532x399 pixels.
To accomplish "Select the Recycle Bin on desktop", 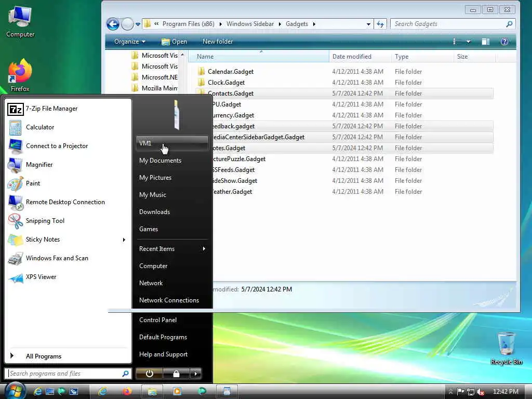I will (506, 349).
